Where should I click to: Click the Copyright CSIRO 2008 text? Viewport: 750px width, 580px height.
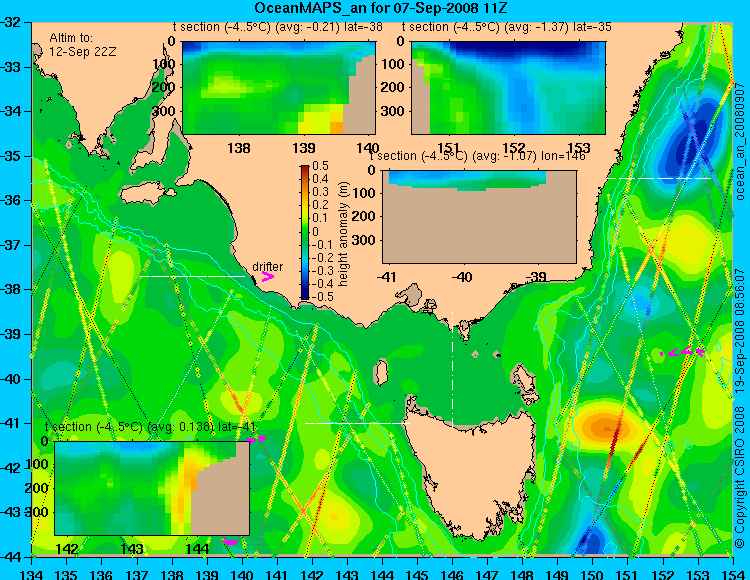click(x=740, y=475)
